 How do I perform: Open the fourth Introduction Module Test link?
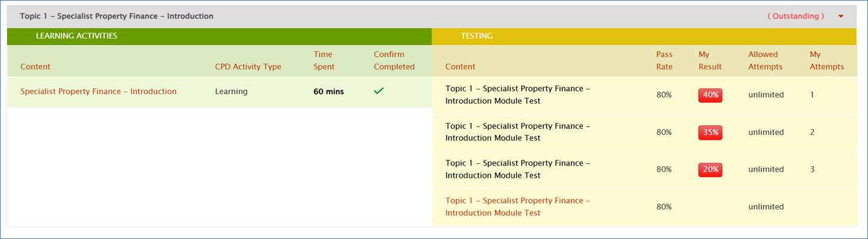517,206
